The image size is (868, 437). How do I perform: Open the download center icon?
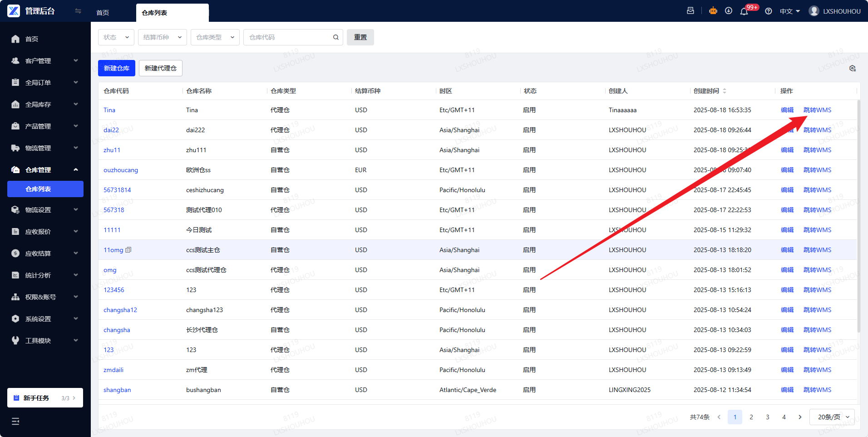tap(729, 11)
